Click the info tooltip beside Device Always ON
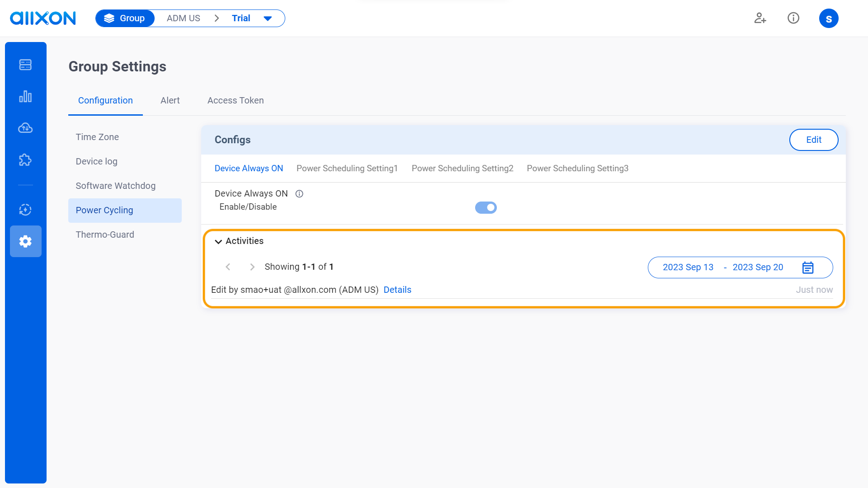The image size is (868, 488). point(299,193)
